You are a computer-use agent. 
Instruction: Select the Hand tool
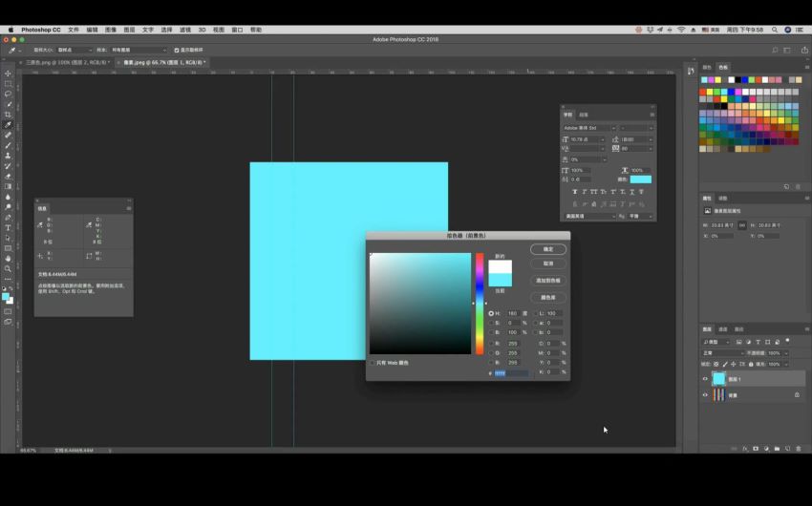[8, 258]
